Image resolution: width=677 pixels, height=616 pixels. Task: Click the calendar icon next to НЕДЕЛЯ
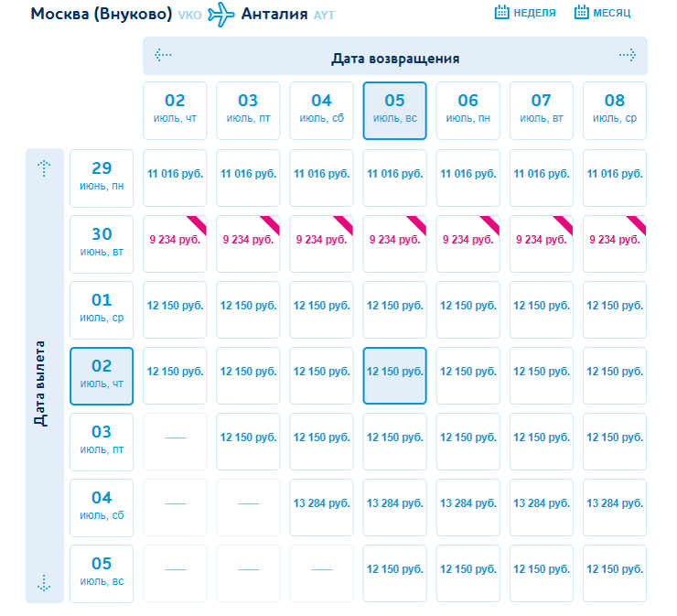501,12
